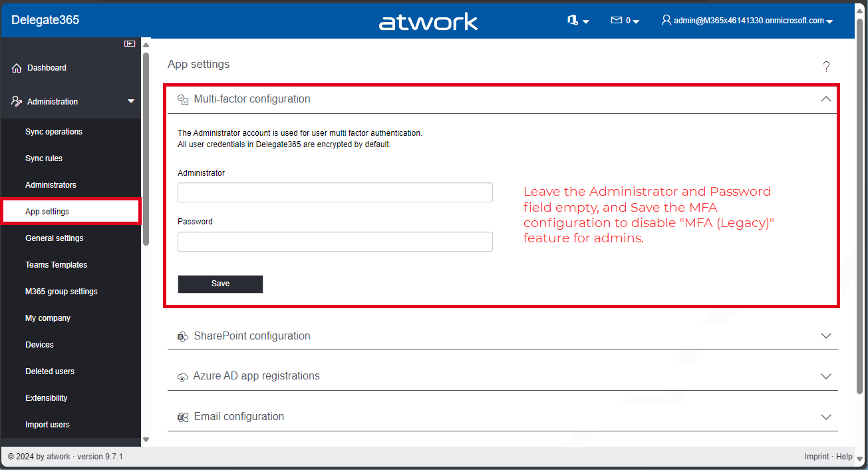Screen dimensions: 868x470
Task: Open the mail notifications icon
Action: [617, 21]
